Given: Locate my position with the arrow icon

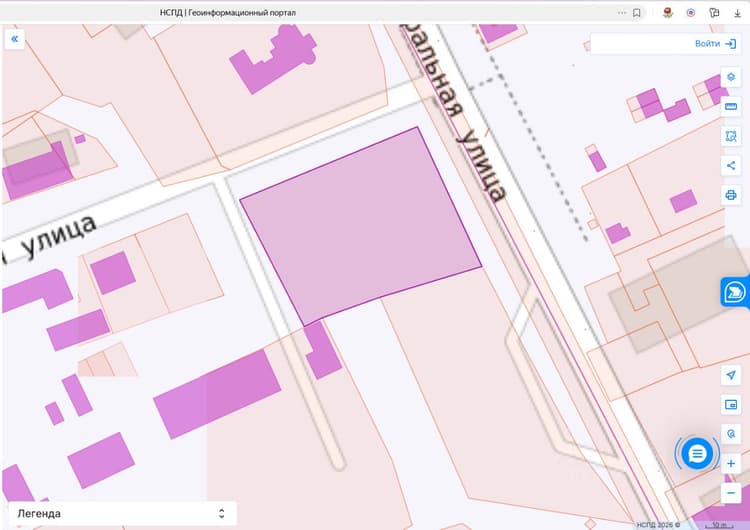Looking at the screenshot, I should (x=730, y=375).
